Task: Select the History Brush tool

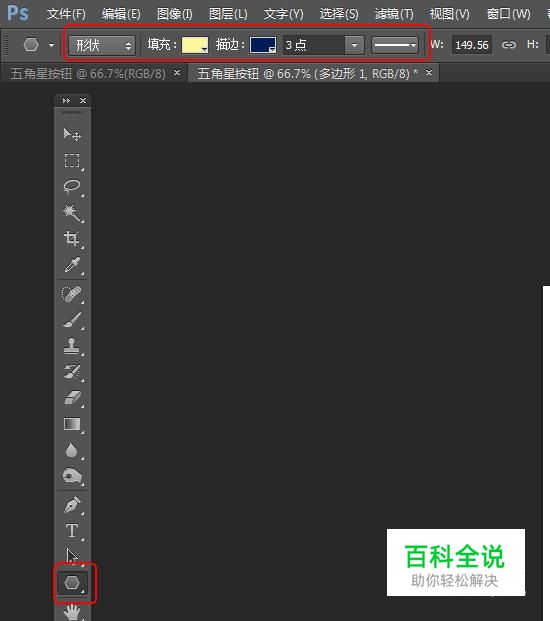Action: pyautogui.click(x=72, y=372)
